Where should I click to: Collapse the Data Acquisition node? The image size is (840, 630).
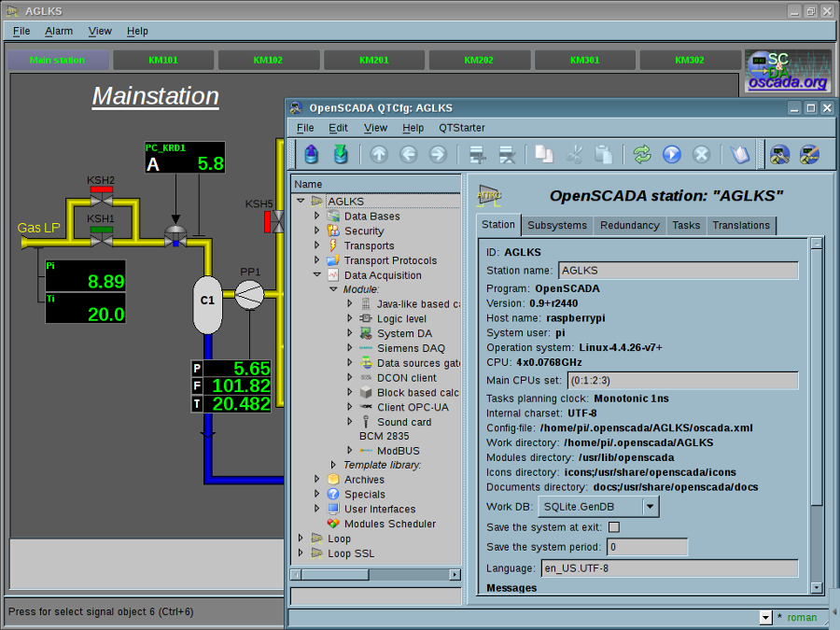[316, 274]
